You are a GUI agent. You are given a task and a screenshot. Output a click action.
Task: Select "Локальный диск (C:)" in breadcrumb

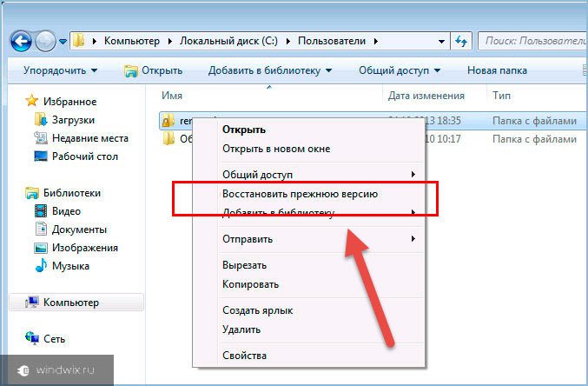coord(228,41)
